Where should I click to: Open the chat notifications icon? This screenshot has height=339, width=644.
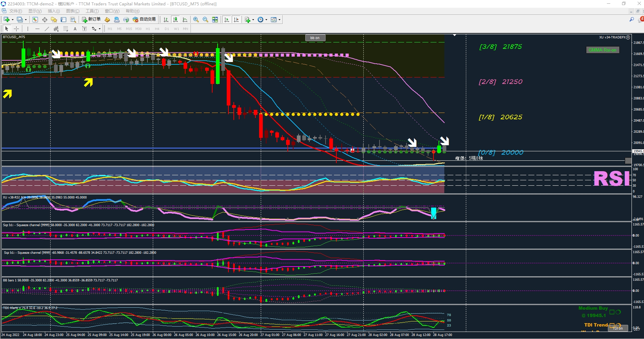click(x=641, y=20)
